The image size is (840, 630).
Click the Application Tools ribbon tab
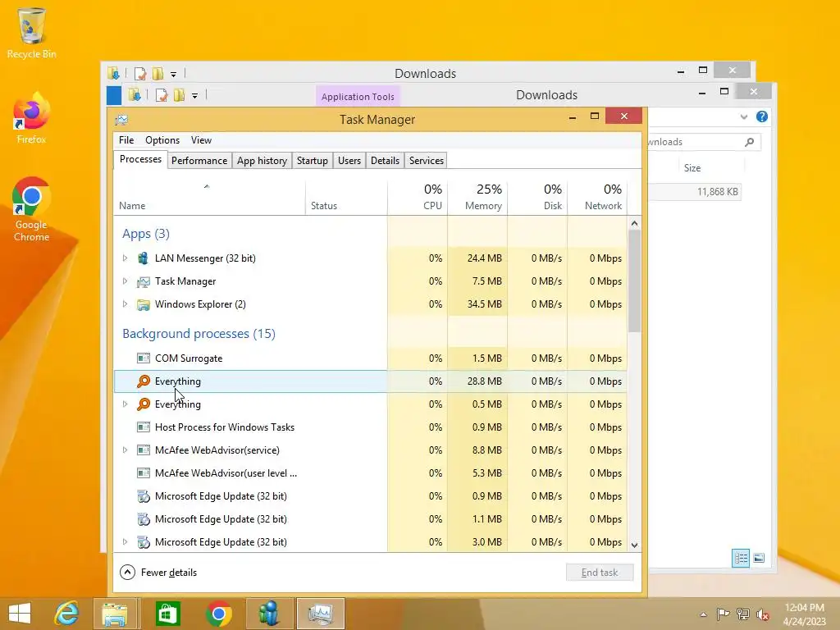[358, 97]
